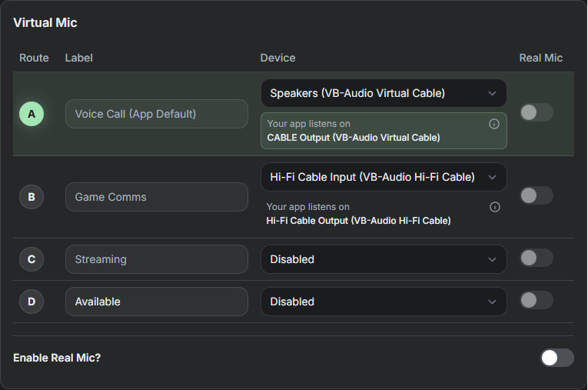
Task: Select route D circle badge
Action: tap(32, 302)
